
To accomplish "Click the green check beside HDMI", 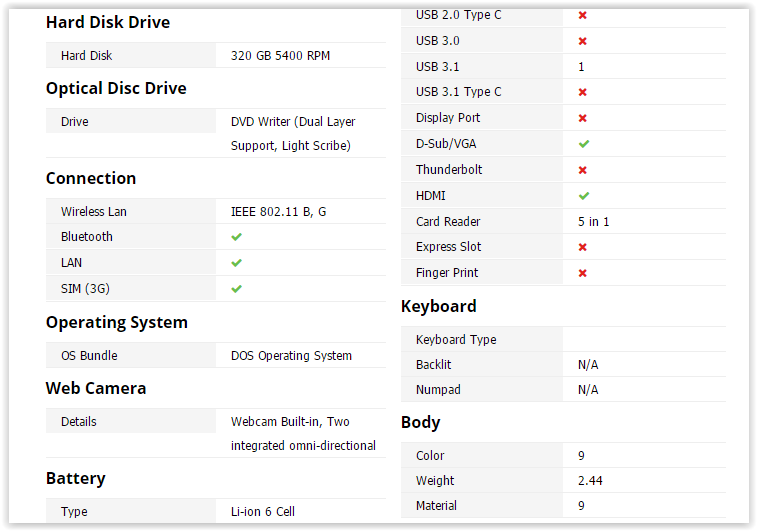I will pyautogui.click(x=584, y=196).
